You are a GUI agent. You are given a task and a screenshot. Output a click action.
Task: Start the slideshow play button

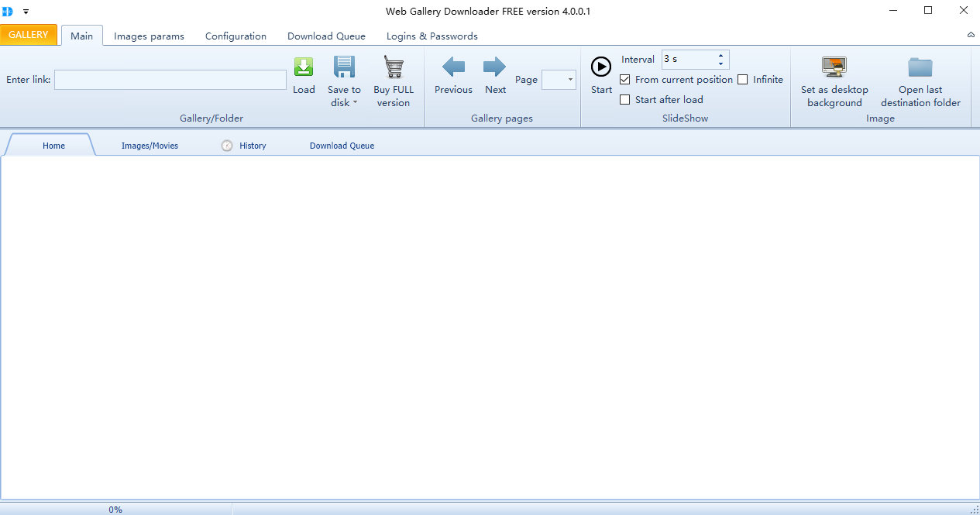(x=601, y=67)
